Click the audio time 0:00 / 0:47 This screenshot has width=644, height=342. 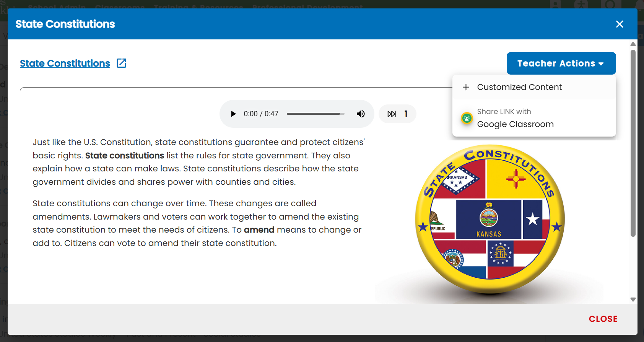261,114
